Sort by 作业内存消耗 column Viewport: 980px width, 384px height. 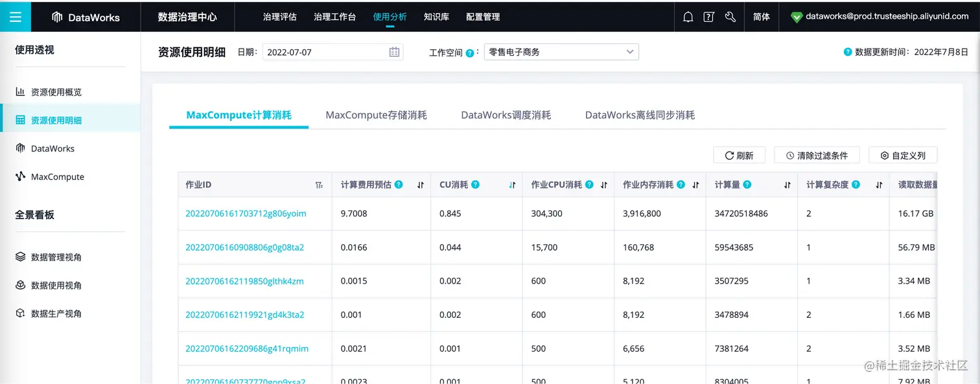tap(695, 185)
